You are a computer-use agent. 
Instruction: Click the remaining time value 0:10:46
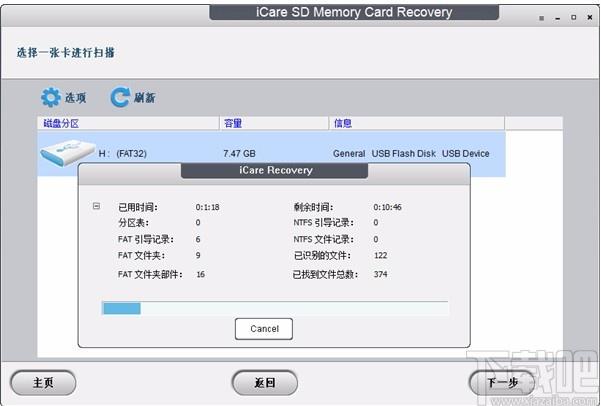click(387, 207)
